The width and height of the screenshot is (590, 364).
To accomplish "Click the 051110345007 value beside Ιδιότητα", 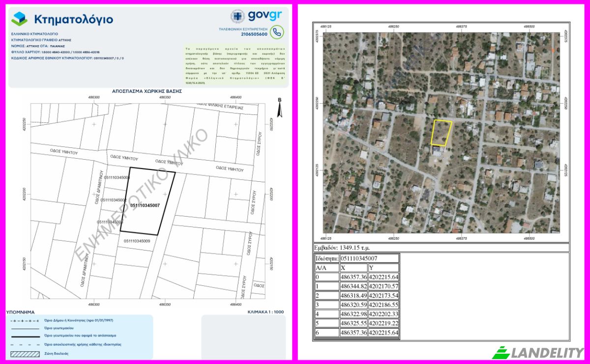I will tap(369, 258).
